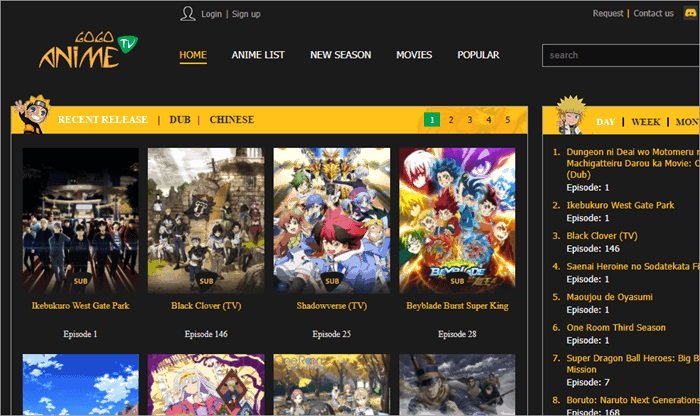Image resolution: width=700 pixels, height=416 pixels.
Task: Click the Ikebukuro West Gate Park title under its poster
Action: [x=80, y=306]
